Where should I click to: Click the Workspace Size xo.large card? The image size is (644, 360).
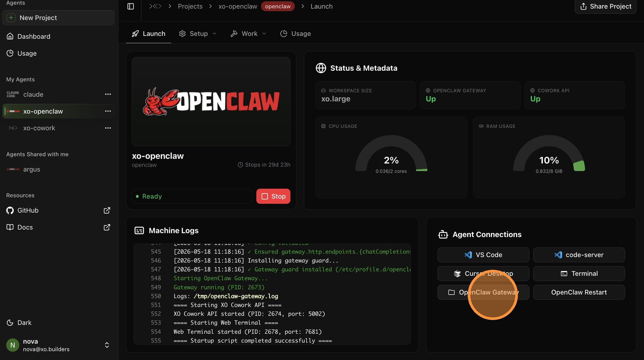pos(365,95)
